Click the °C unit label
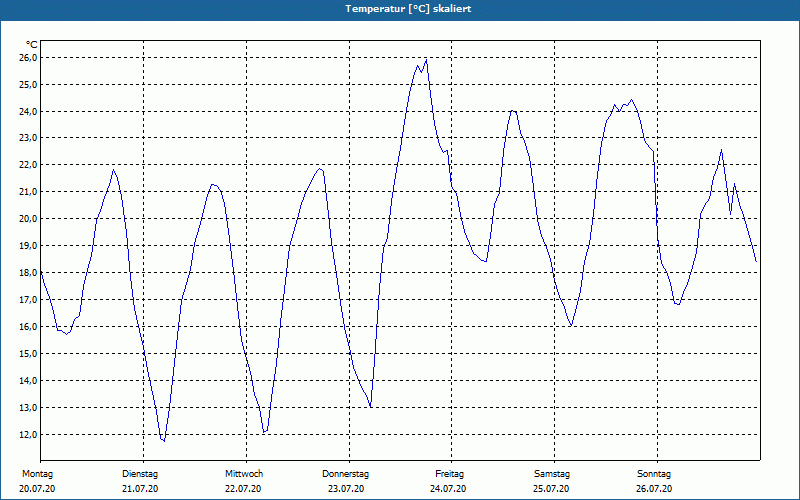Image resolution: width=800 pixels, height=500 pixels. (x=31, y=45)
